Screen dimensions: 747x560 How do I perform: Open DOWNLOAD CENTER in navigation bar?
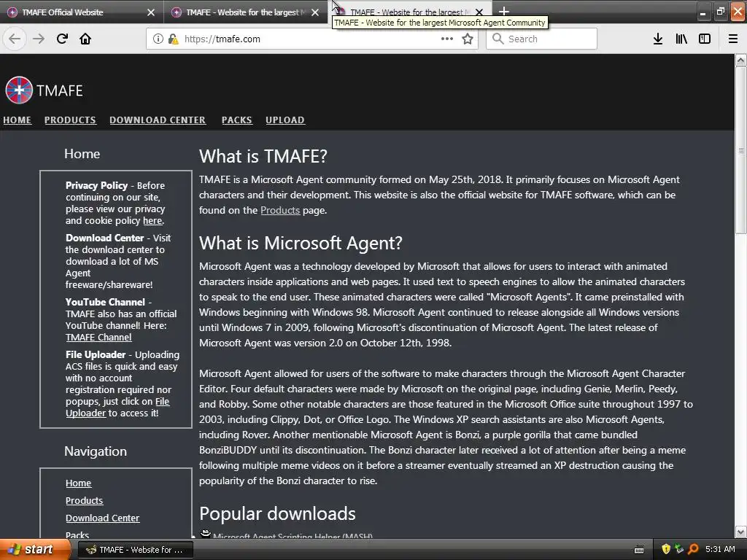[x=158, y=120]
